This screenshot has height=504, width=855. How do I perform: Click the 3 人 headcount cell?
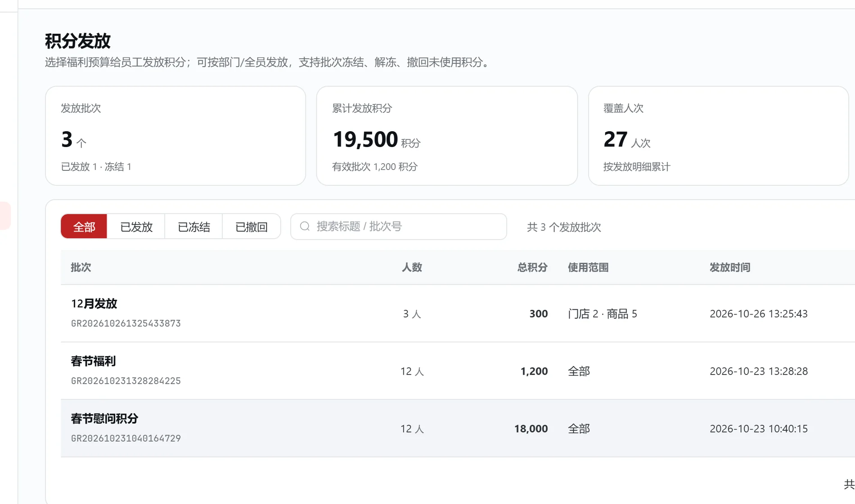(412, 314)
